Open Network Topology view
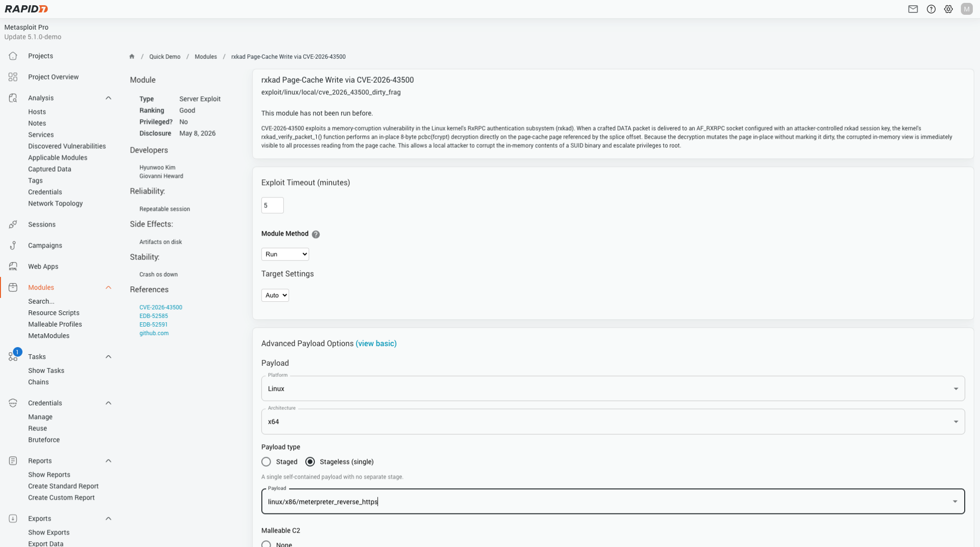 56,204
